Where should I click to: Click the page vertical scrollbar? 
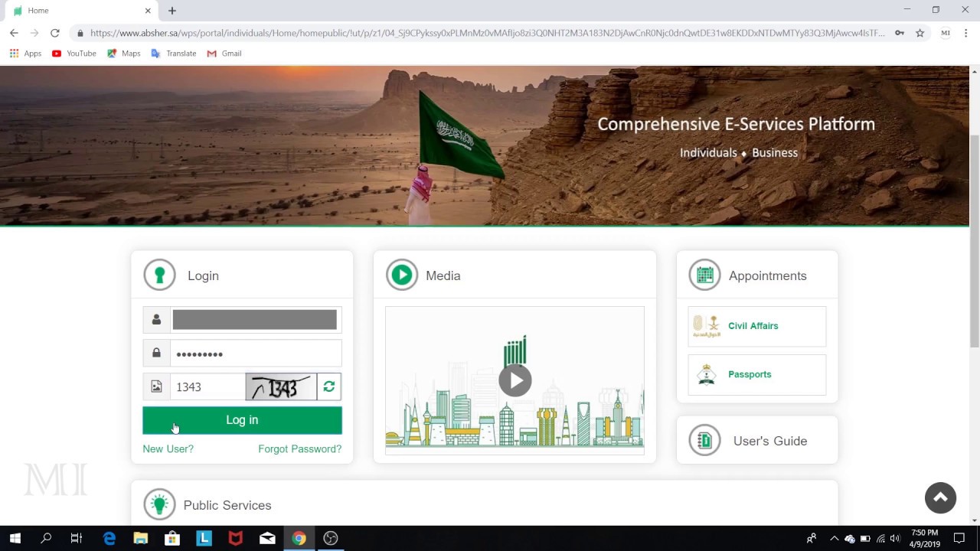click(974, 241)
